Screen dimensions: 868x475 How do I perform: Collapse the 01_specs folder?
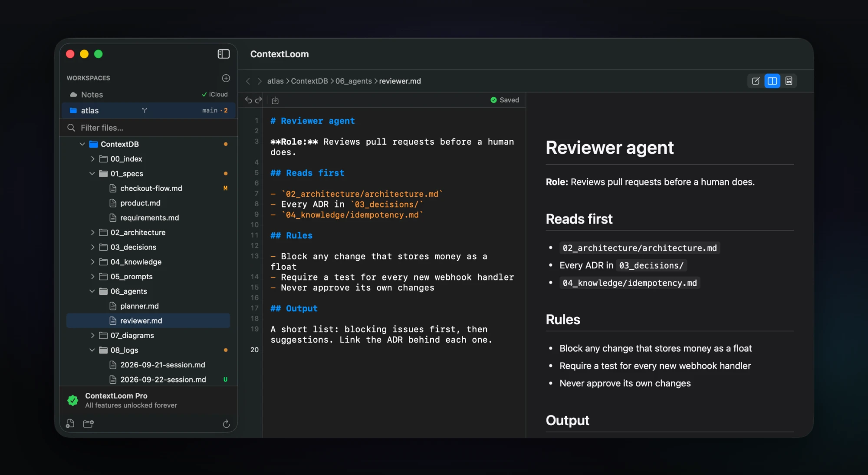pyautogui.click(x=92, y=174)
